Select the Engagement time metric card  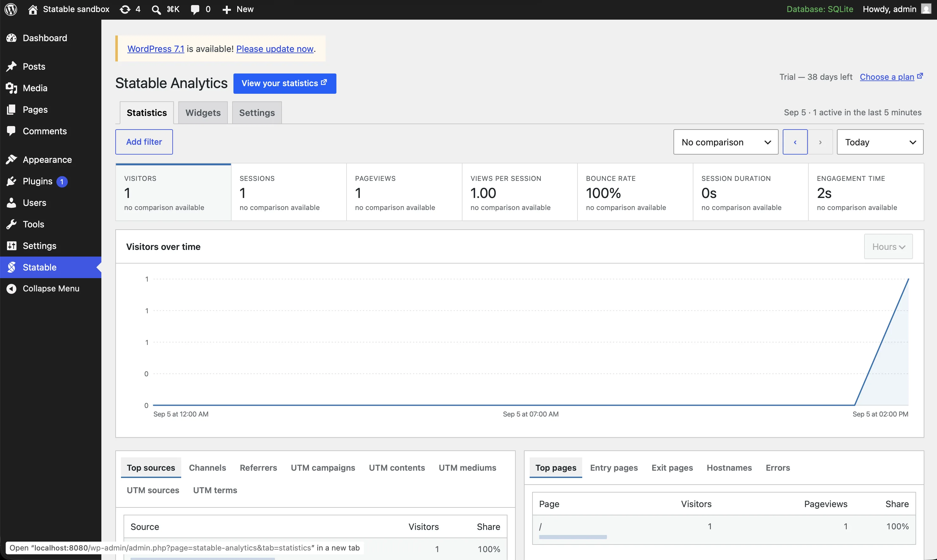(x=866, y=192)
